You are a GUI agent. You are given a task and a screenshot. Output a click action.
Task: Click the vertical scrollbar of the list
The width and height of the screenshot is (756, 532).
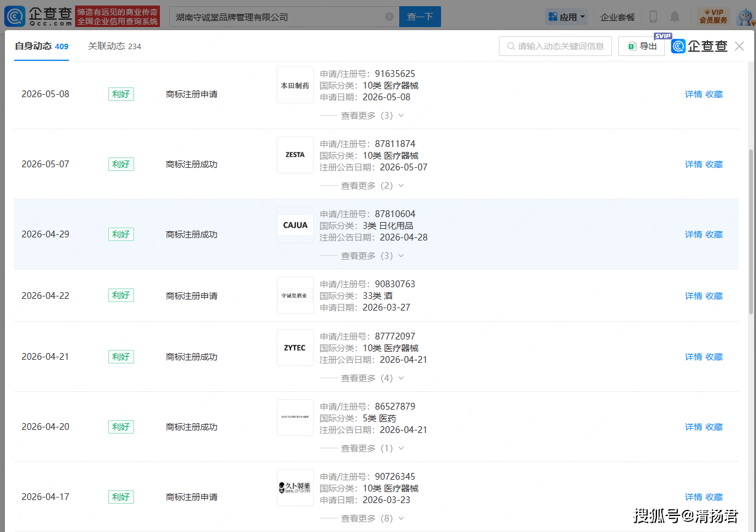pos(752,232)
